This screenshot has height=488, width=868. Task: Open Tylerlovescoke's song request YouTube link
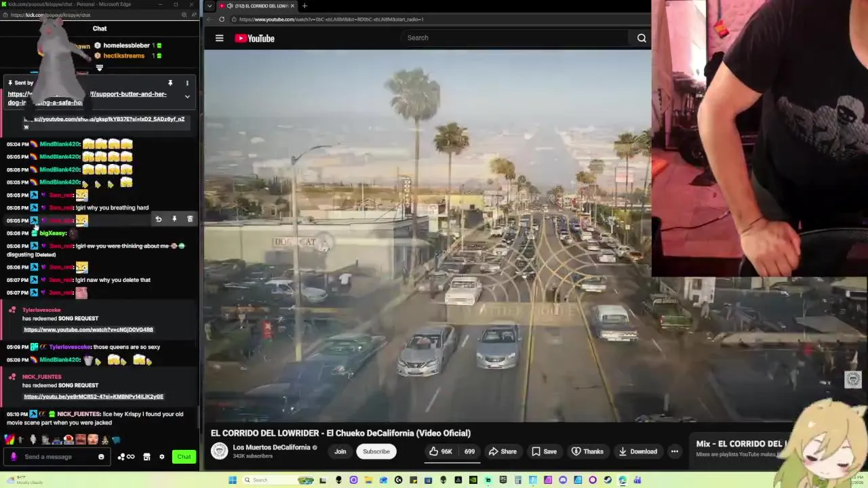[88, 329]
